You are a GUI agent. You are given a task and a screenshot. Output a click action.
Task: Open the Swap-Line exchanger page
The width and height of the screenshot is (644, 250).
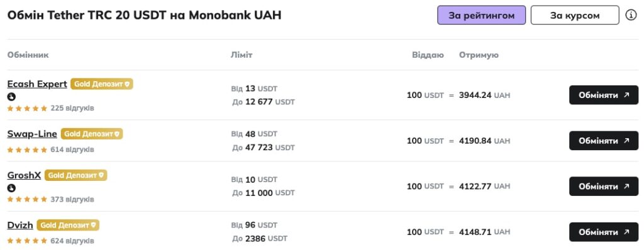[x=32, y=134]
